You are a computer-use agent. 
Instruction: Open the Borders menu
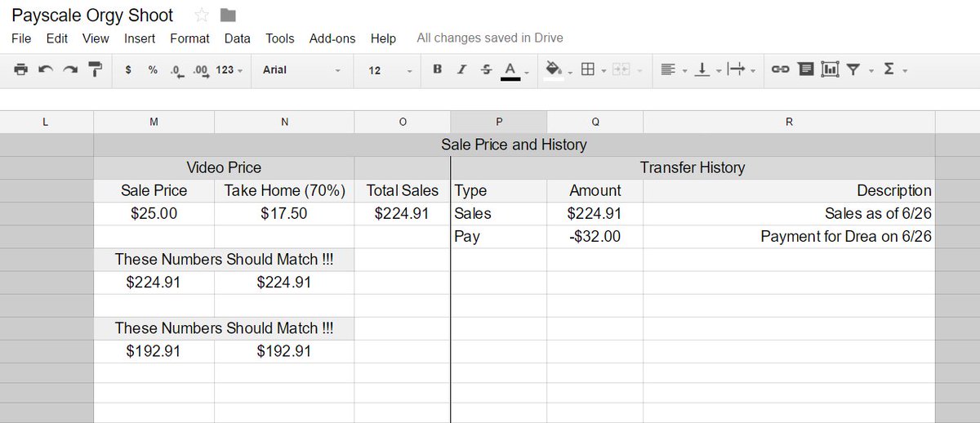click(592, 70)
